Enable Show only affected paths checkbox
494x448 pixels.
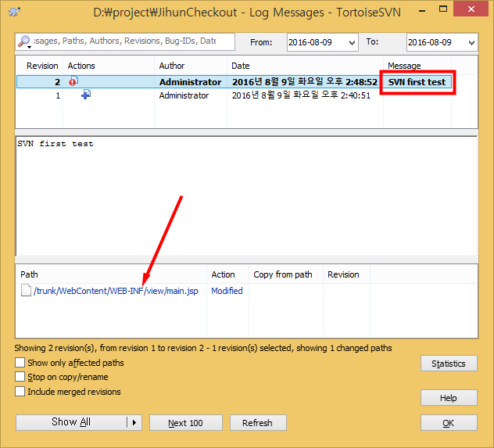[x=20, y=362]
